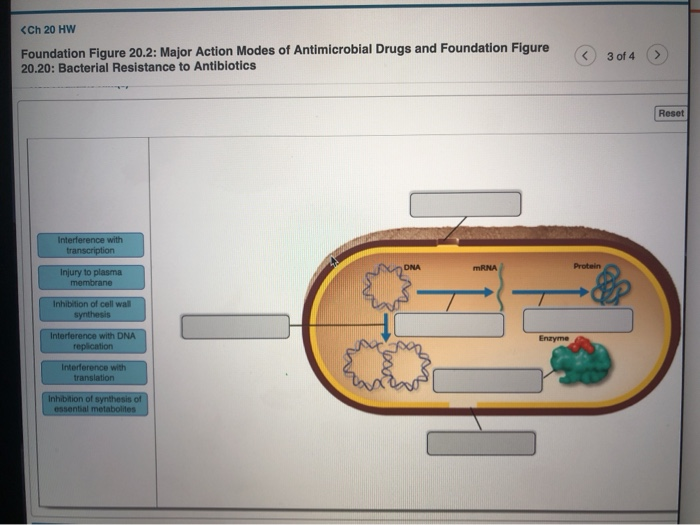700x525 pixels.
Task: Select the 'Interference with translation' label
Action: tap(94, 373)
